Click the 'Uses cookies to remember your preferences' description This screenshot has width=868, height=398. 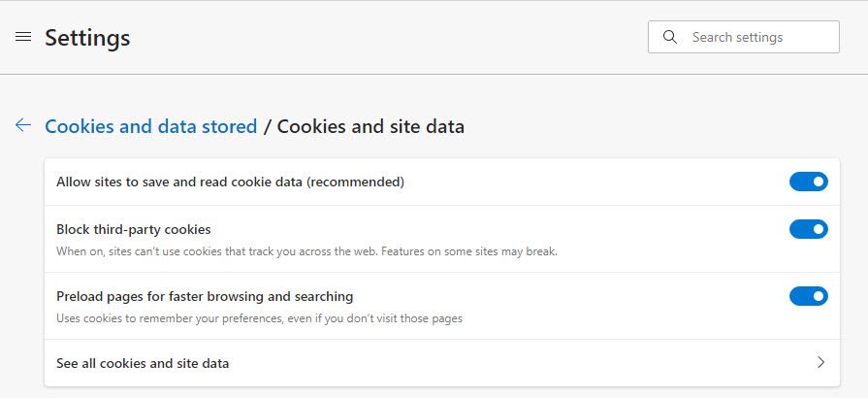tap(194, 318)
